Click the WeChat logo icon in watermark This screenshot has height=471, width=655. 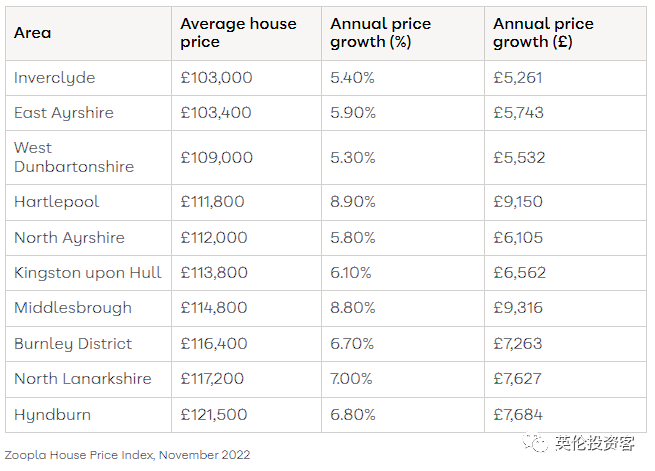[x=536, y=443]
